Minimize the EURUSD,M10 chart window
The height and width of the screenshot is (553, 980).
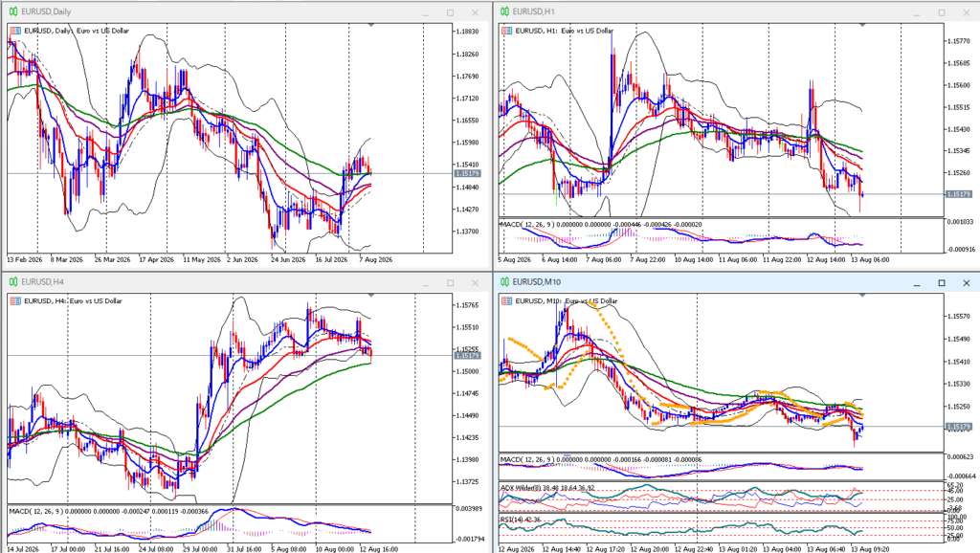(x=917, y=284)
